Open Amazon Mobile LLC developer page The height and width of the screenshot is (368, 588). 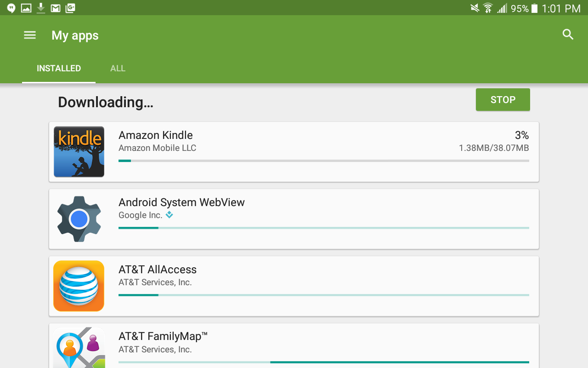[x=157, y=148]
